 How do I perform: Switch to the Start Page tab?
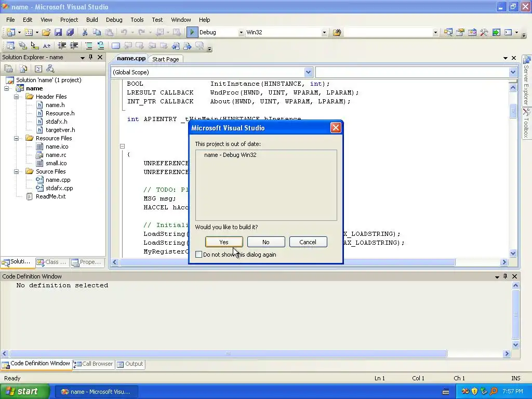click(x=166, y=59)
